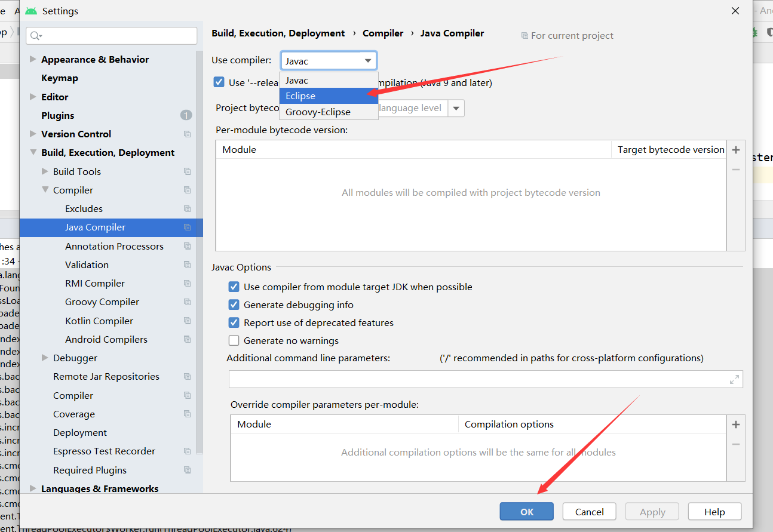Open the Use compiler dropdown
This screenshot has height=532, width=773.
[x=329, y=61]
